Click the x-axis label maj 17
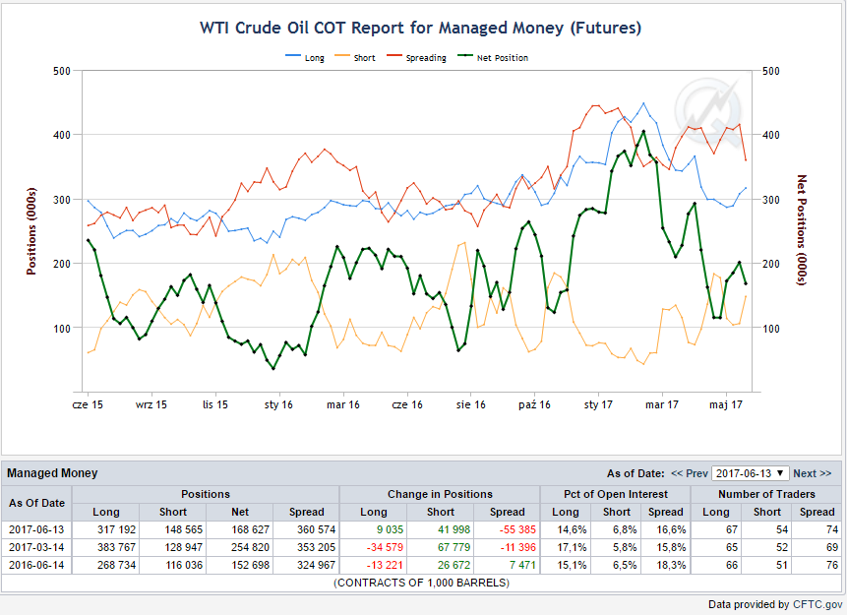The image size is (847, 616). 725,404
